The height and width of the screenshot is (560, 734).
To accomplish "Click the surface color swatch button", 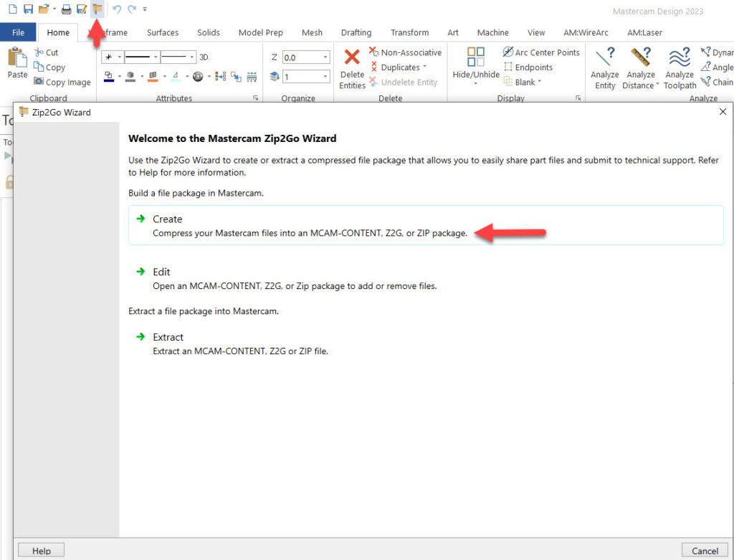I will [153, 76].
